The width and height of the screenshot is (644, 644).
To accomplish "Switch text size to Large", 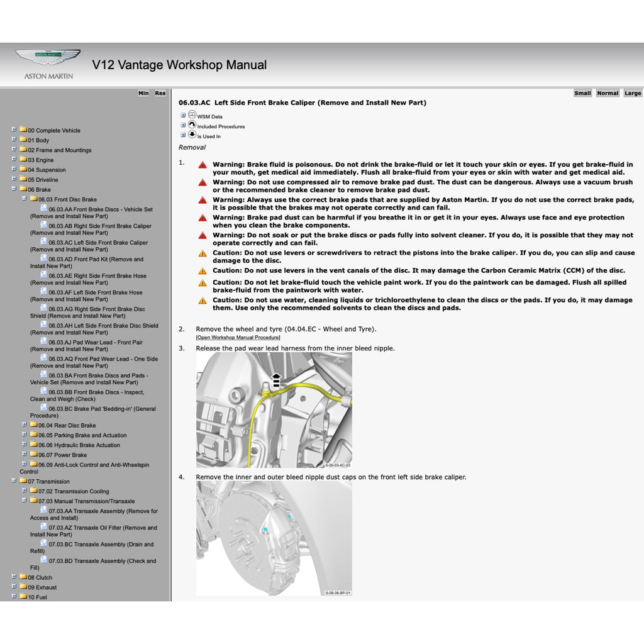I will click(632, 92).
